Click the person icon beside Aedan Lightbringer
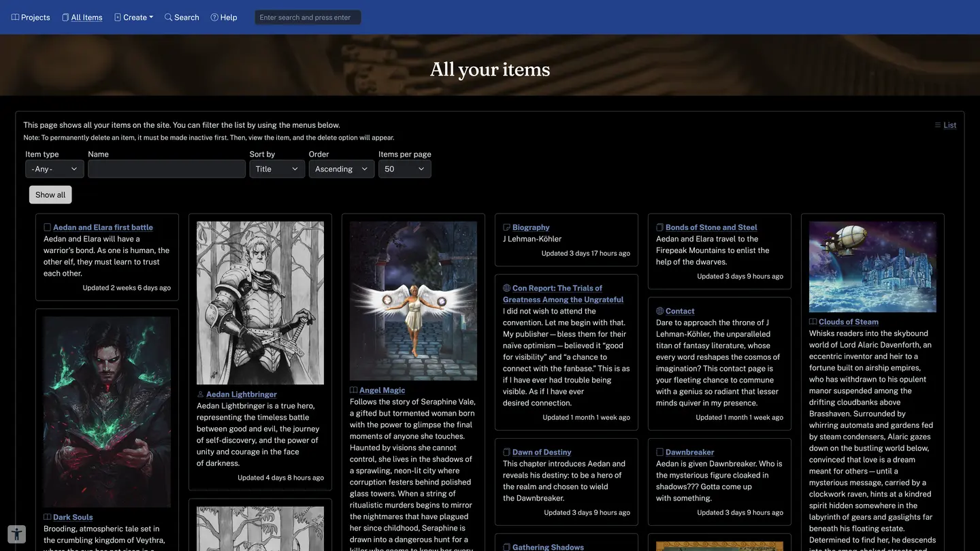Image resolution: width=980 pixels, height=551 pixels. [x=200, y=395]
